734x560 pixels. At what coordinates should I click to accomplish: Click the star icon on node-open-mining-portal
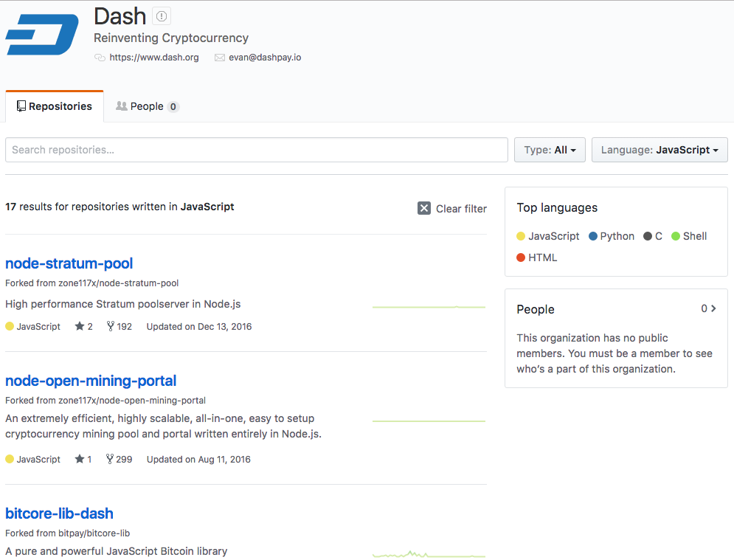tap(80, 460)
